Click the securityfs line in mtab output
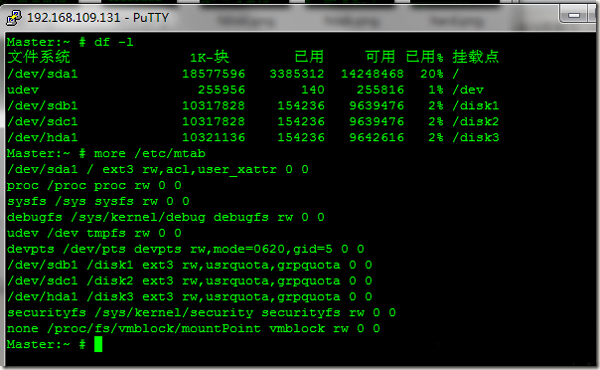This screenshot has height=370, width=600. click(201, 313)
